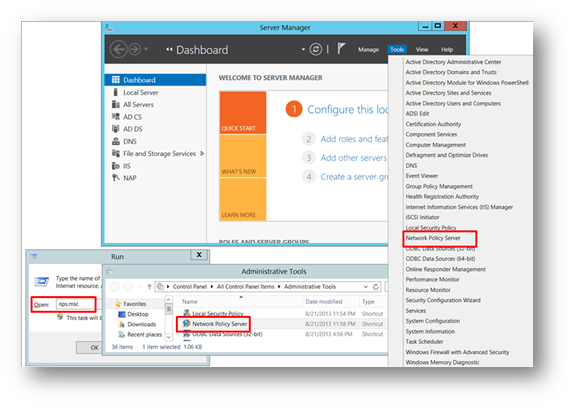The height and width of the screenshot is (409, 575).
Task: Sort by the Name column header
Action: click(190, 302)
